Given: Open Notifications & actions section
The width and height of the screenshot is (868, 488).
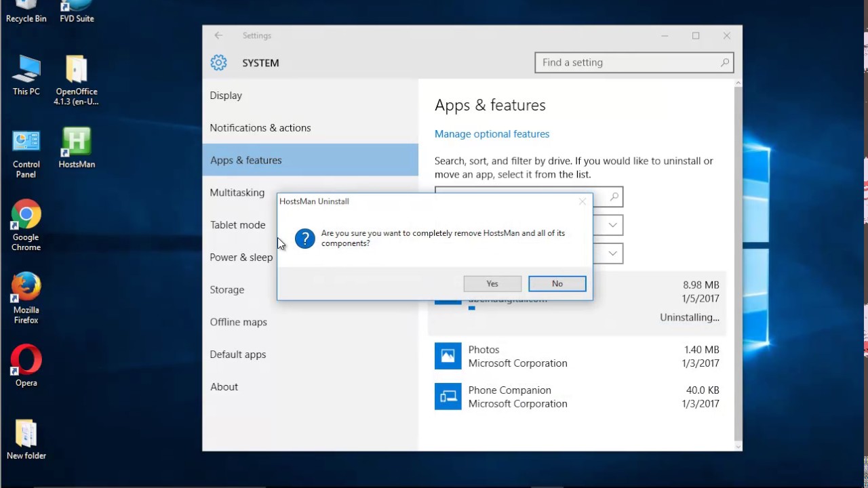Looking at the screenshot, I should (311, 127).
